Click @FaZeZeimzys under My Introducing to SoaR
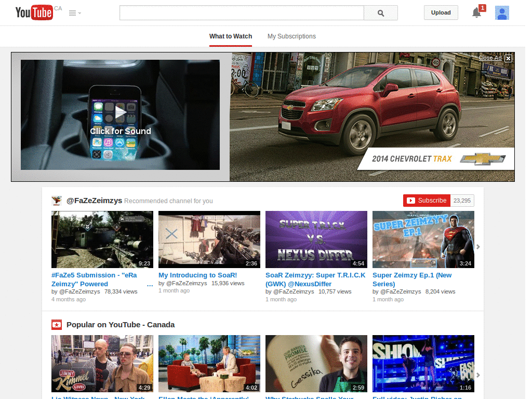Image resolution: width=532 pixels, height=399 pixels. click(187, 283)
